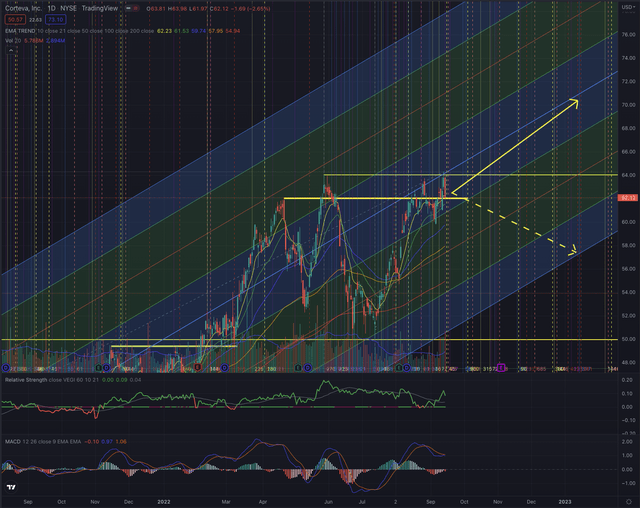Open the Vol 20 indicator legend

[13, 41]
